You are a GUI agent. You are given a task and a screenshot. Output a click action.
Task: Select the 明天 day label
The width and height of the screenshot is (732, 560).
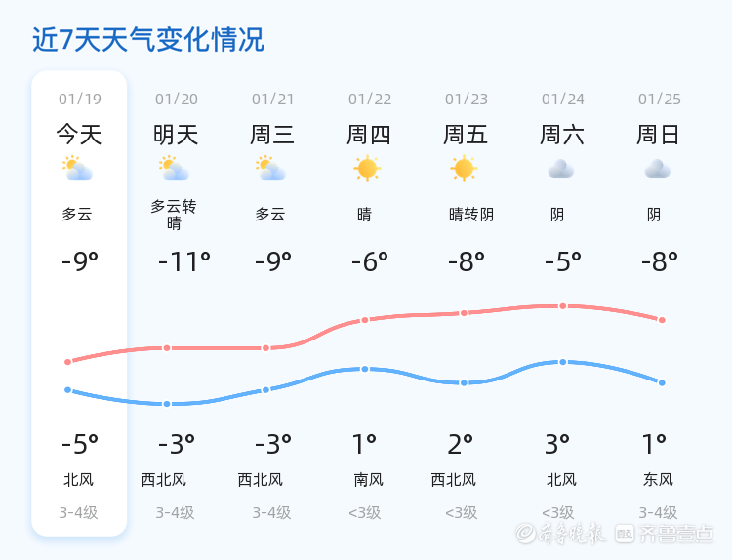click(176, 134)
